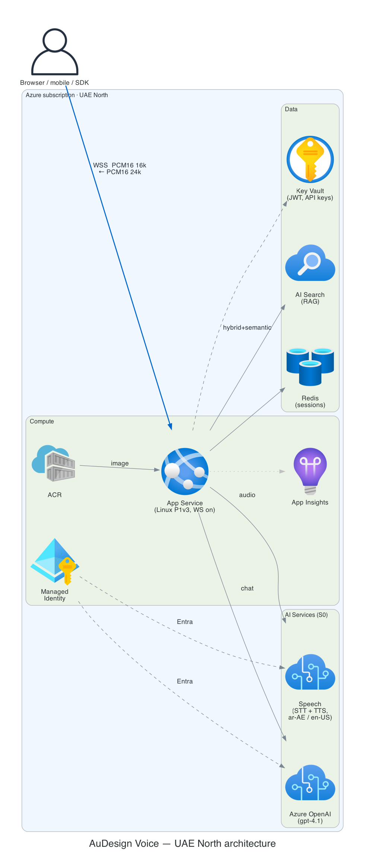Click the 'AI Services (S0)' group title
Viewport: 365px width, 868px height.
307,615
